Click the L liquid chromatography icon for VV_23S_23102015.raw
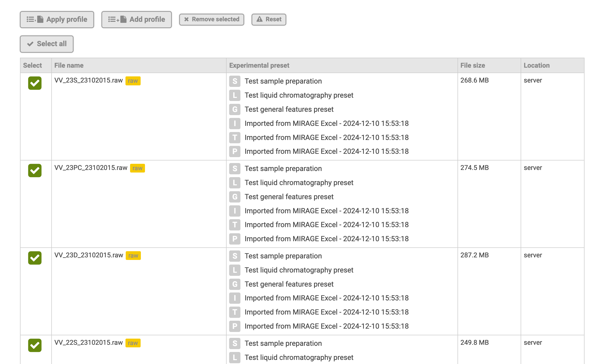Image resolution: width=603 pixels, height=364 pixels. 235,95
